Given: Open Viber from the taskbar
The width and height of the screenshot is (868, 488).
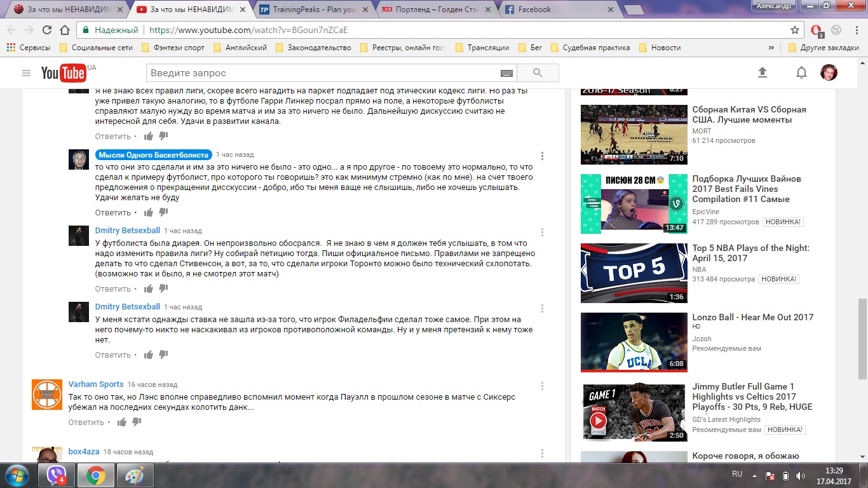Looking at the screenshot, I should coord(56,475).
